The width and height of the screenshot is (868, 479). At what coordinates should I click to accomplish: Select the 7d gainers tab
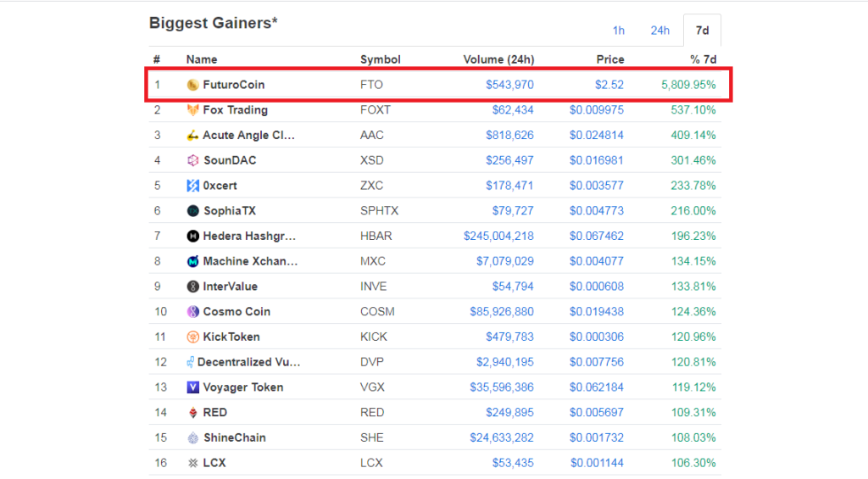tap(702, 31)
